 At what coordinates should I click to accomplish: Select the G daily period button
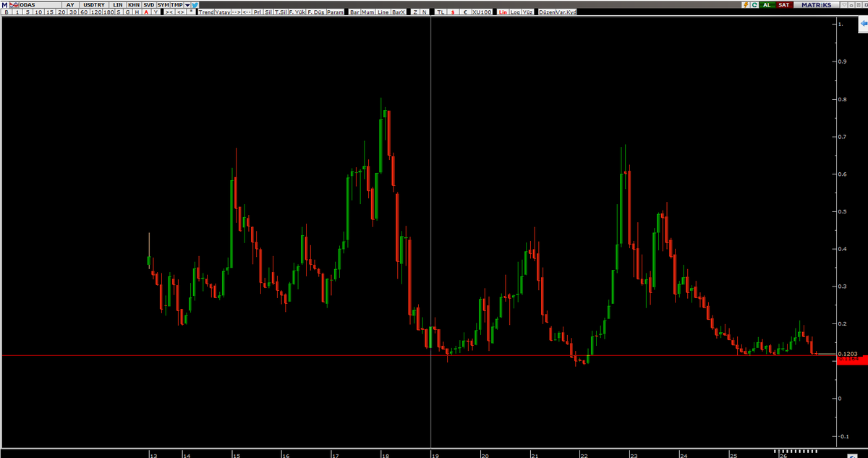pyautogui.click(x=128, y=12)
